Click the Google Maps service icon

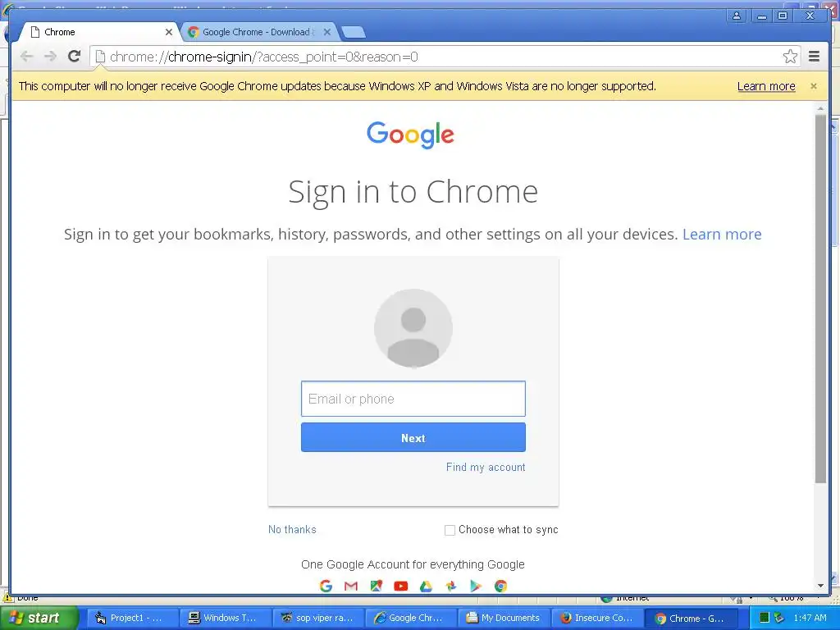pyautogui.click(x=376, y=586)
